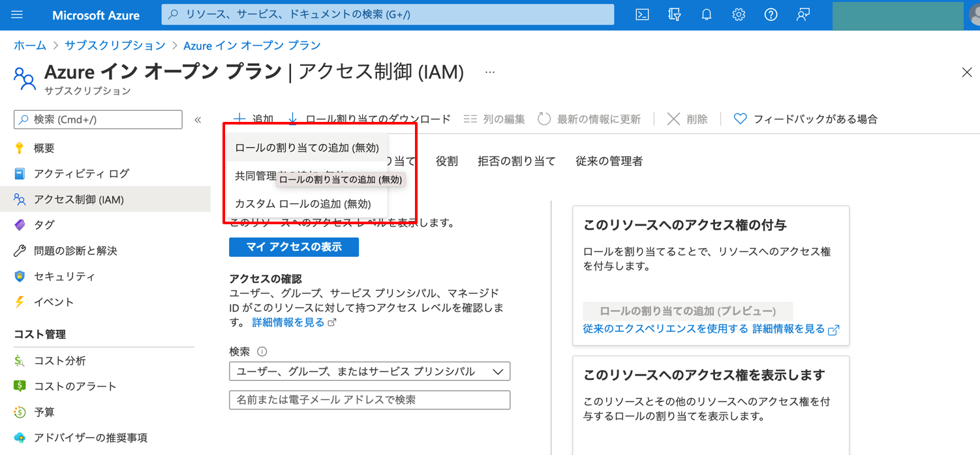Switch to the 従来の管理者 tab
The height and width of the screenshot is (455, 980).
point(609,162)
